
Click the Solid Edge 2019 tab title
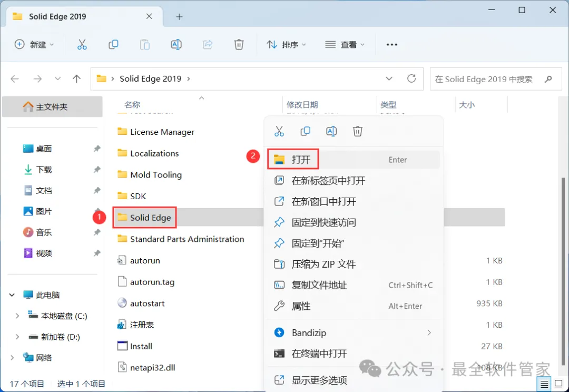click(57, 16)
